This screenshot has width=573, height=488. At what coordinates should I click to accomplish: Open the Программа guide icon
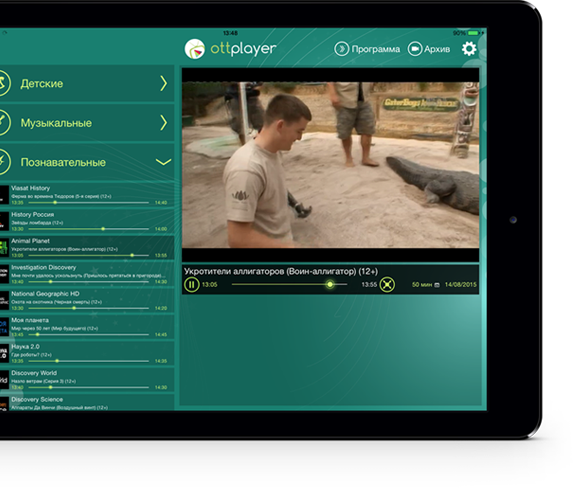click(x=341, y=49)
